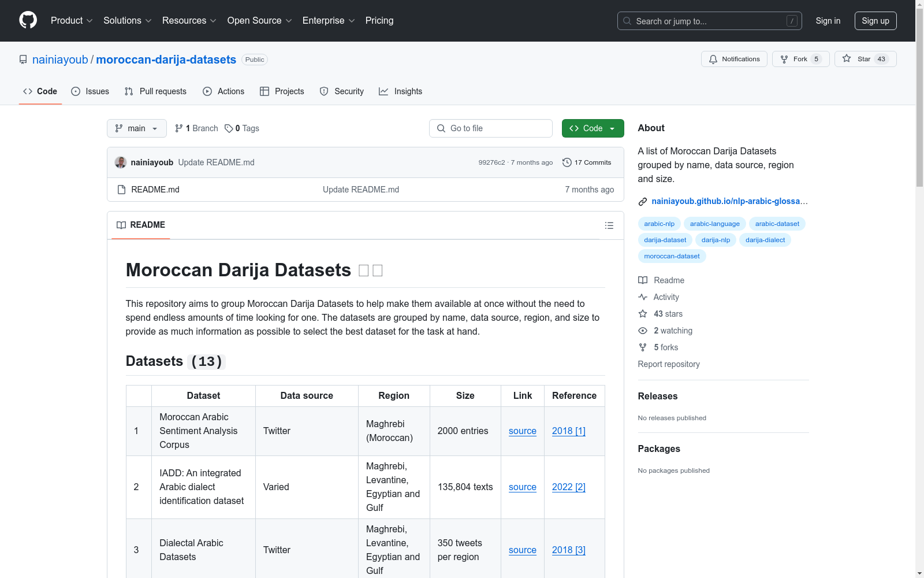Screen dimensions: 924x578
Task: Select the darija-dataset topic tag
Action: pyautogui.click(x=665, y=240)
